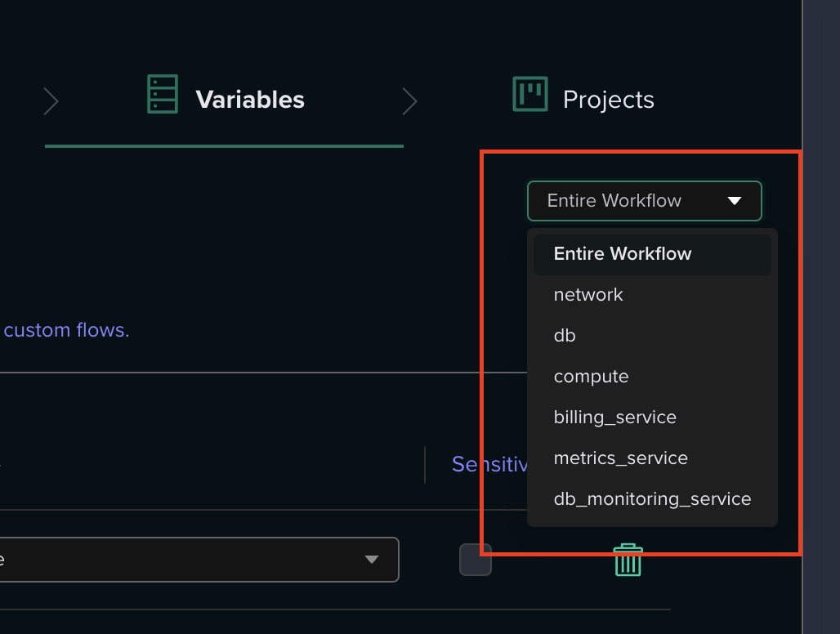
Task: Click the Projects grid icon
Action: tap(529, 94)
